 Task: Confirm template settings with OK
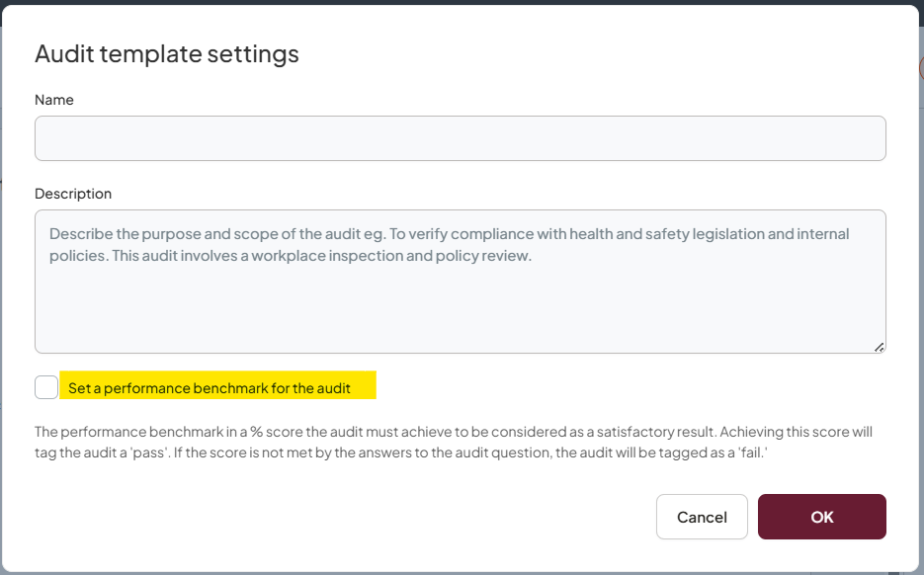click(821, 516)
